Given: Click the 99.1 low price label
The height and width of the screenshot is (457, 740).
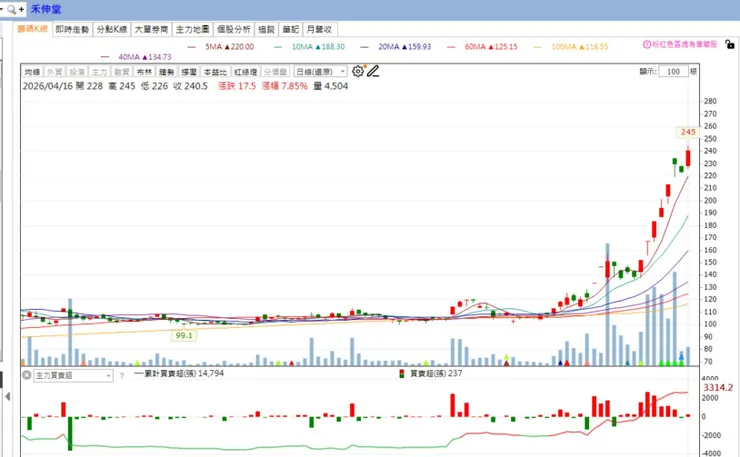Looking at the screenshot, I should (x=184, y=336).
